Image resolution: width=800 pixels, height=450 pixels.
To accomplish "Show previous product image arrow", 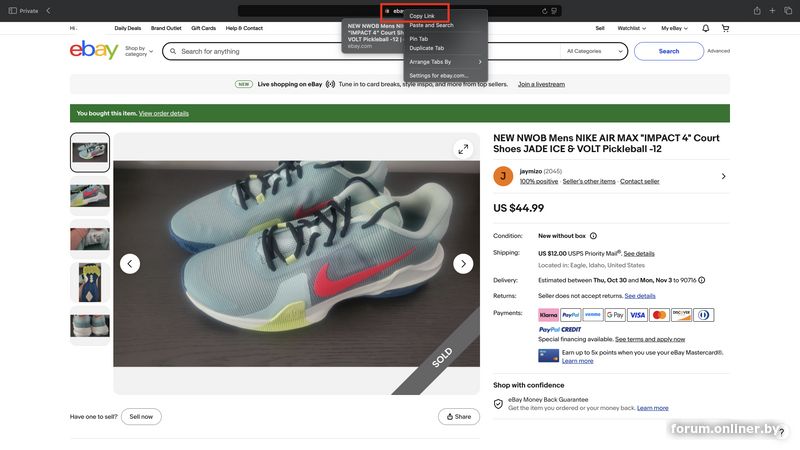I will (x=130, y=264).
